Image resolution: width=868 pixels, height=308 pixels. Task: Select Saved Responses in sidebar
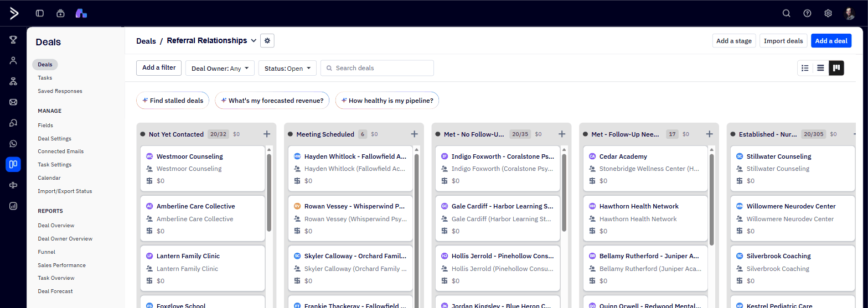[x=60, y=91]
